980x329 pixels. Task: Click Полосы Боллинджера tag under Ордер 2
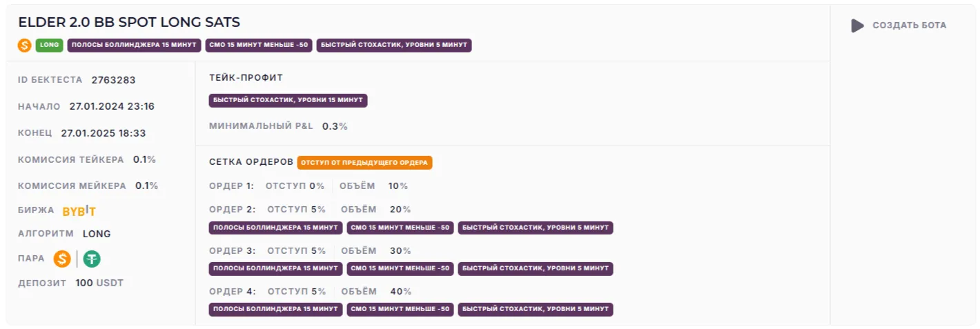[275, 228]
